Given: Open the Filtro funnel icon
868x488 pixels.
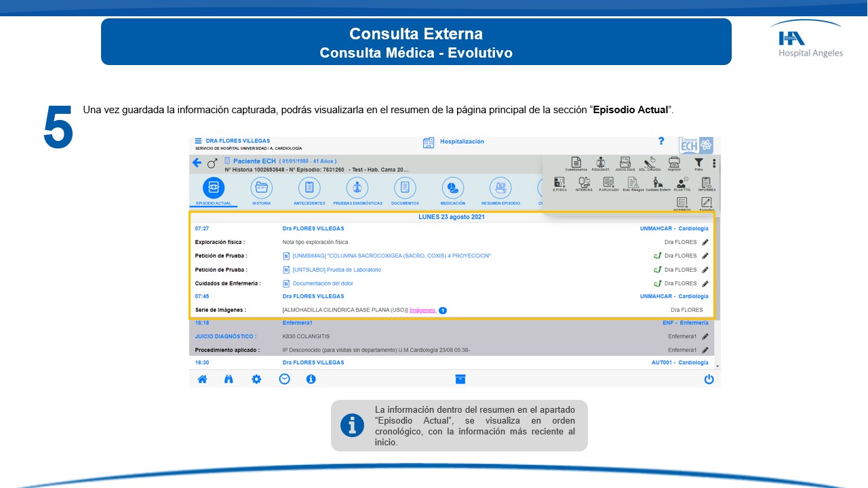Looking at the screenshot, I should point(698,163).
